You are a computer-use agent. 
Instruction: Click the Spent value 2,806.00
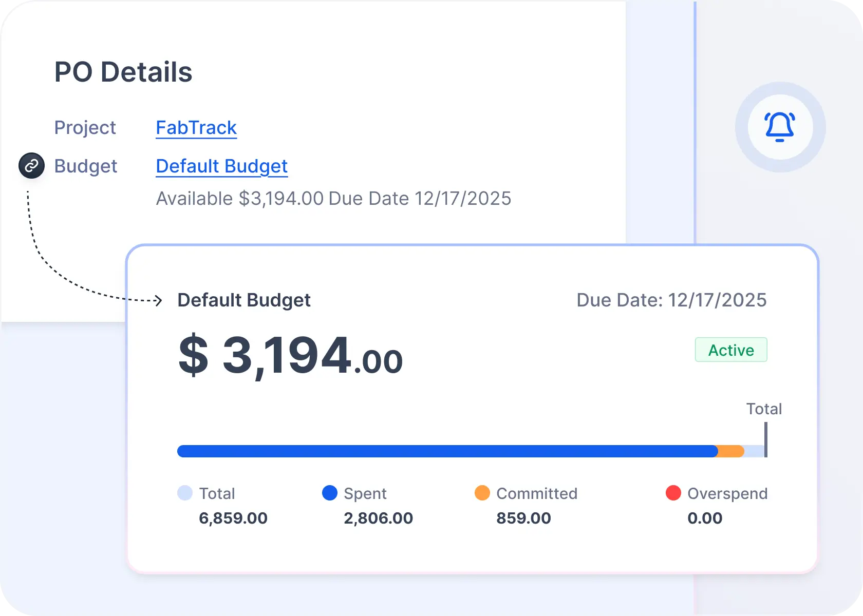[378, 518]
